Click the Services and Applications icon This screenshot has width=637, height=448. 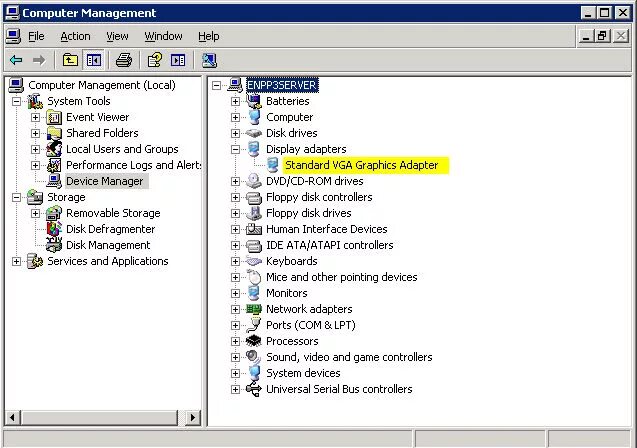click(x=35, y=261)
